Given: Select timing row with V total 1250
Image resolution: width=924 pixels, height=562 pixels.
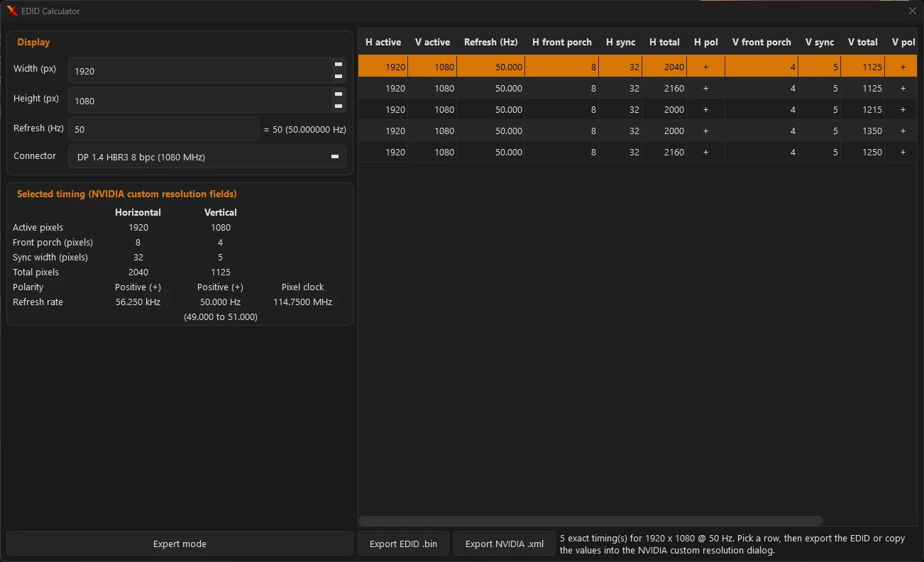Looking at the screenshot, I should coord(637,152).
